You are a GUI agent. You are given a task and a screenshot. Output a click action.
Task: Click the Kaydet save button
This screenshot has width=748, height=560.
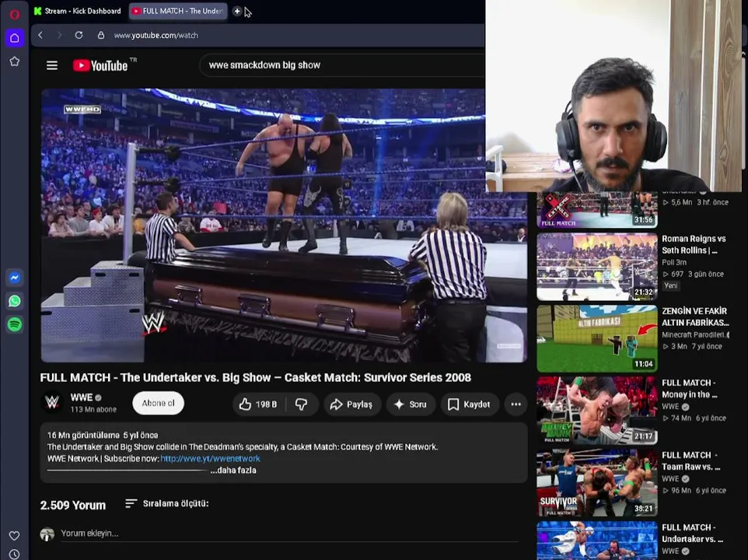coord(470,404)
